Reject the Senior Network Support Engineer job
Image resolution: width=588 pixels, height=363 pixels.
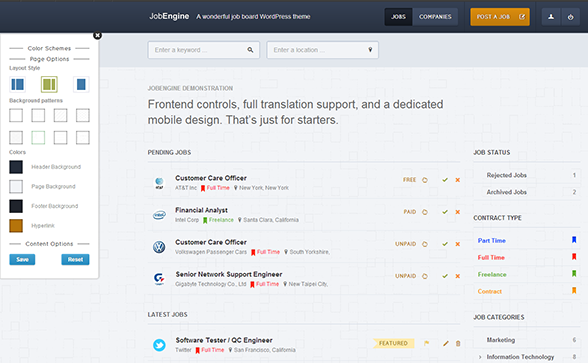458,276
